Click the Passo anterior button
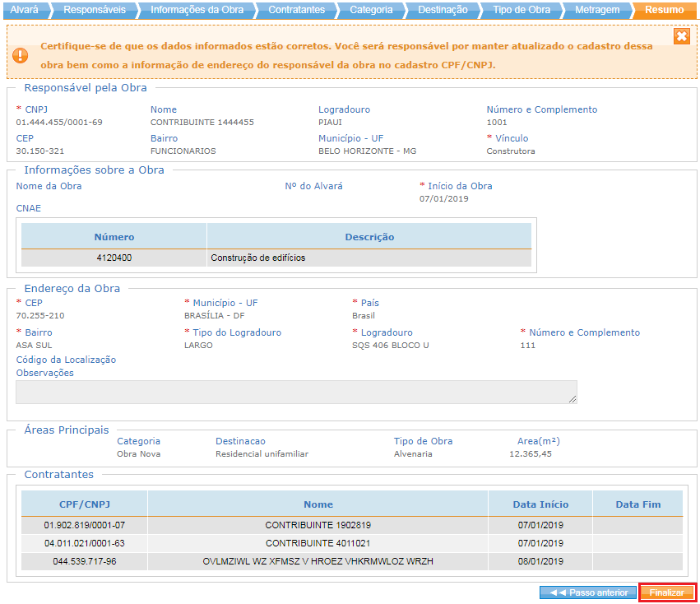 click(x=587, y=592)
